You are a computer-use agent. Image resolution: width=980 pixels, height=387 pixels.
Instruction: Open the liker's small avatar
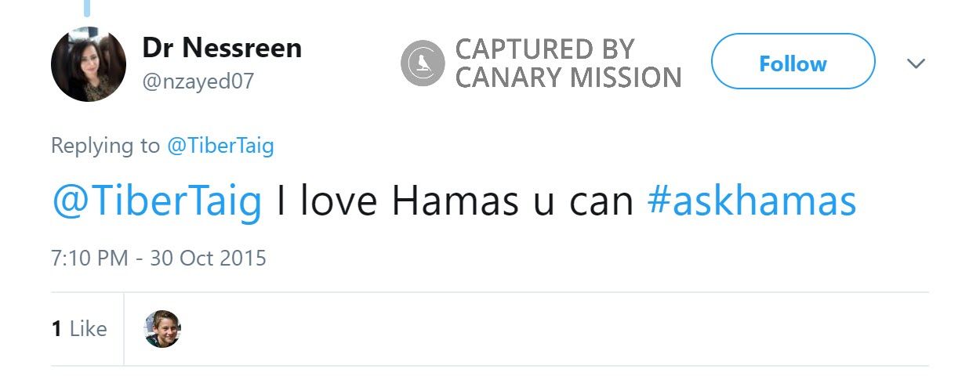coord(163,329)
